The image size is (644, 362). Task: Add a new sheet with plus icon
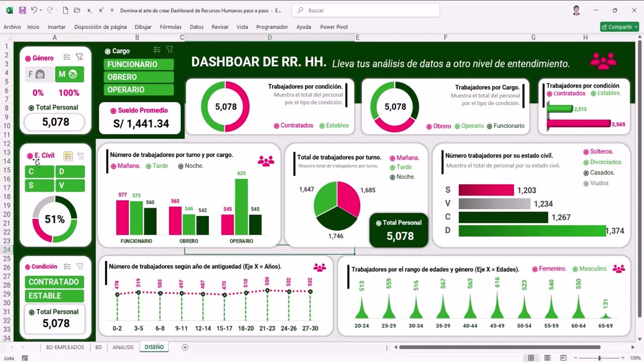[x=185, y=347]
